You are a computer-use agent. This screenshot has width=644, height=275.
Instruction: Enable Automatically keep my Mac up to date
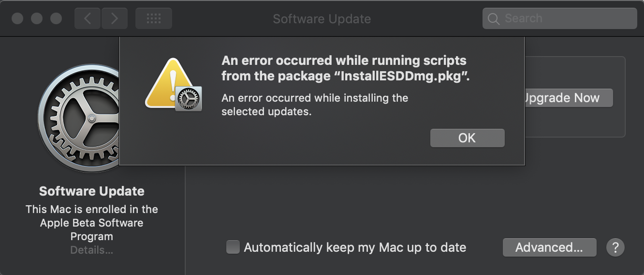click(233, 247)
